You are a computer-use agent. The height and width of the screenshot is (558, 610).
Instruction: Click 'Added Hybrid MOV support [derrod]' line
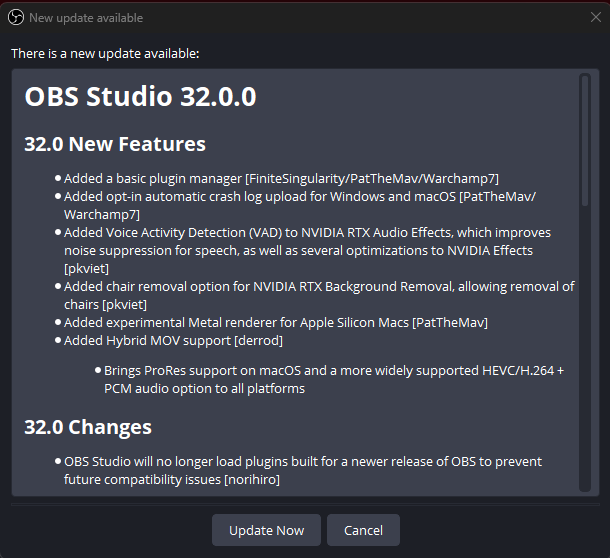tap(174, 340)
